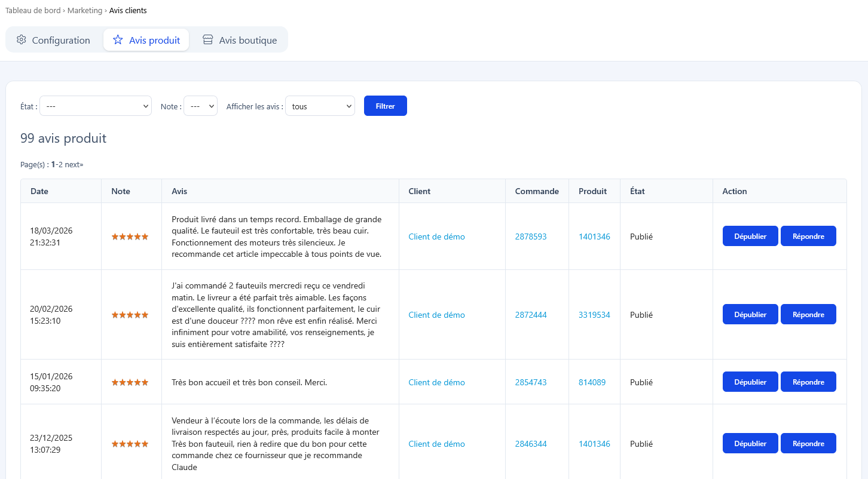Screen dimensions: 868x479
Task: Select the Avis produit tab
Action: (x=146, y=40)
